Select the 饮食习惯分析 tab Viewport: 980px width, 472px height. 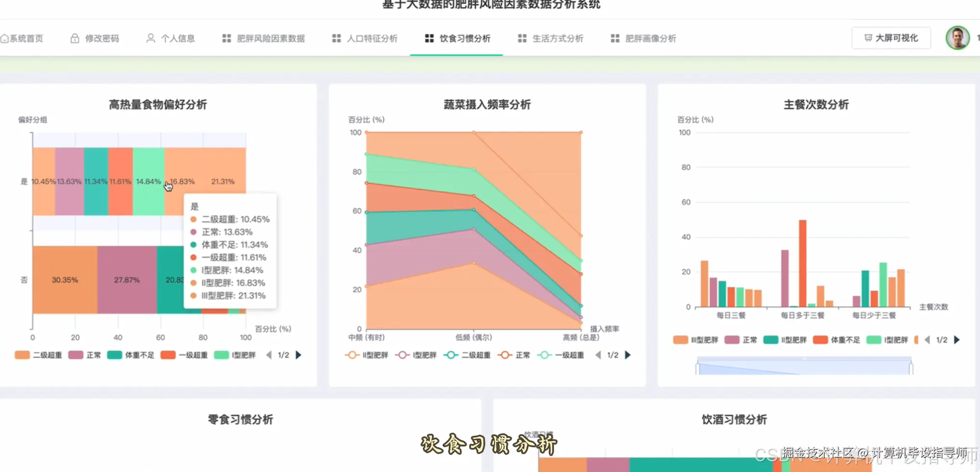tap(458, 38)
